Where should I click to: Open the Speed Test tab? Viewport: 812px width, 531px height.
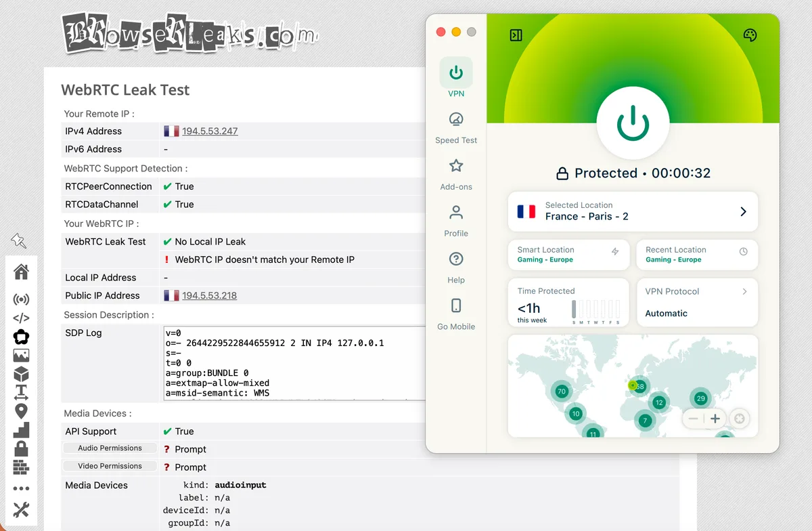tap(456, 127)
